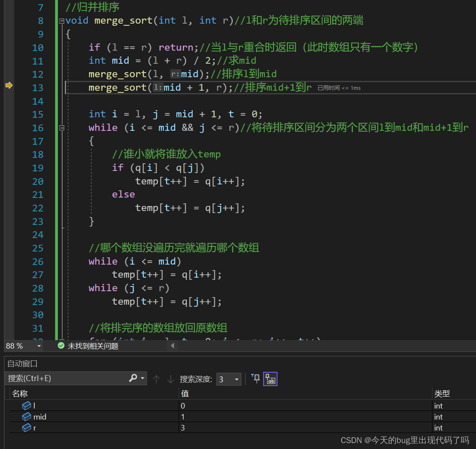This screenshot has width=476, height=449.
Task: Click the magnifier search icon in Autos window
Action: click(x=133, y=378)
